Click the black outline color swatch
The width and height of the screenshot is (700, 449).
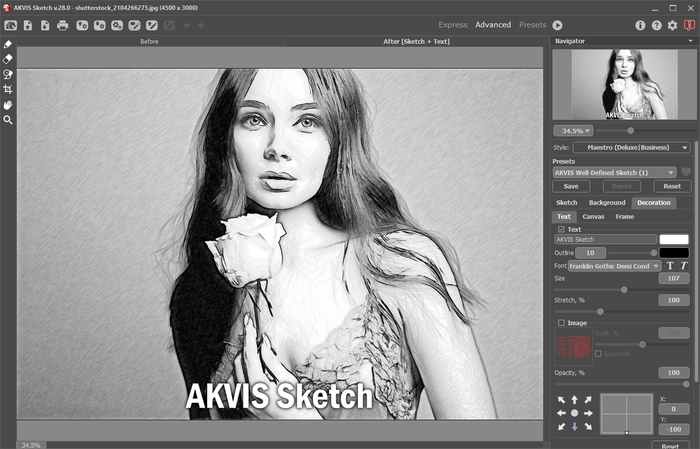(x=674, y=253)
